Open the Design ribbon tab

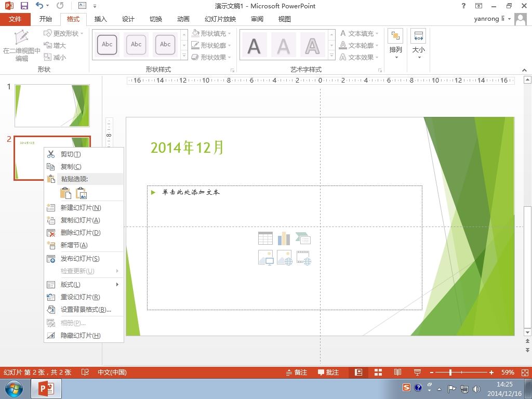pos(128,19)
